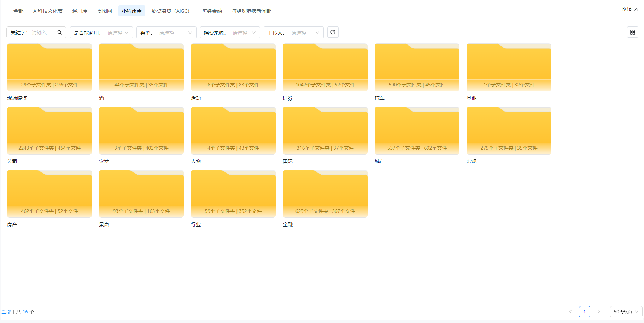Open the 城市 folder
Screen dimensions: 644x323
point(417,131)
